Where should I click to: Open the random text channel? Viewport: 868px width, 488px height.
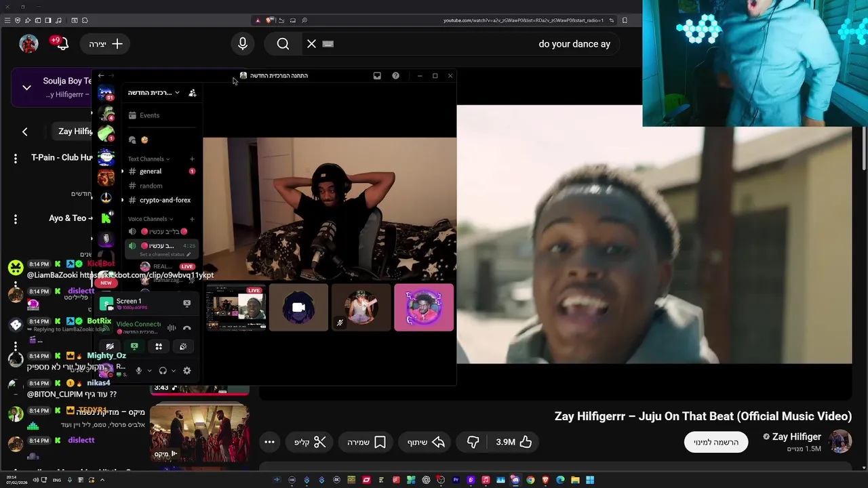click(161, 186)
